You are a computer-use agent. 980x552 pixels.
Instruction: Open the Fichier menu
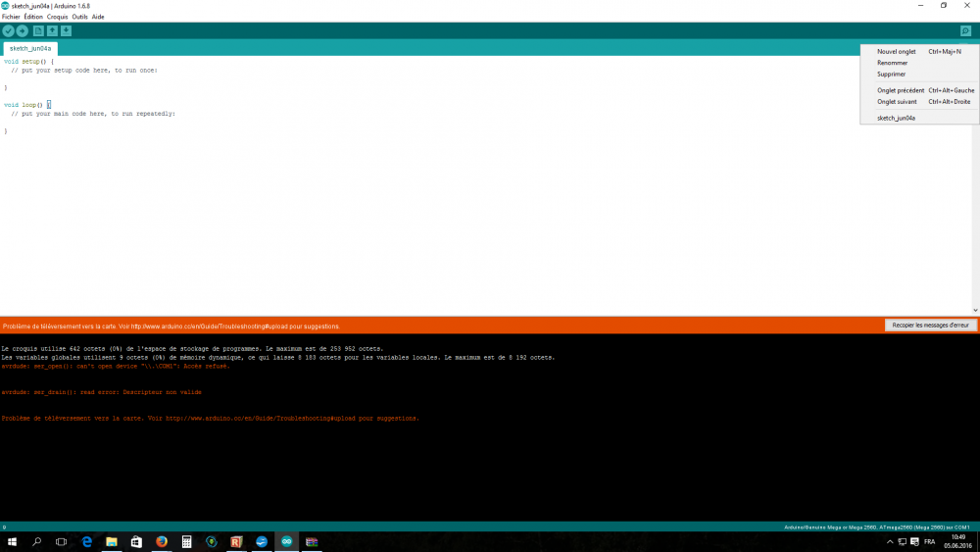(11, 17)
